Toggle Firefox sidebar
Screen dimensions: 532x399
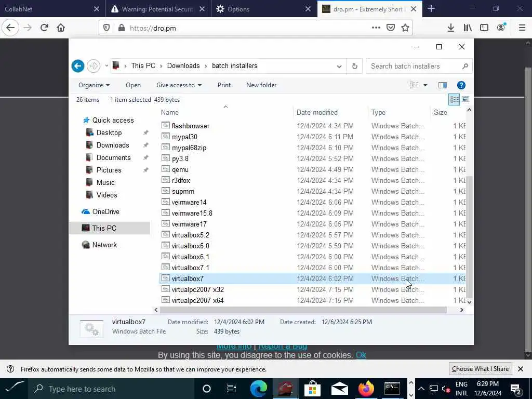[484, 28]
